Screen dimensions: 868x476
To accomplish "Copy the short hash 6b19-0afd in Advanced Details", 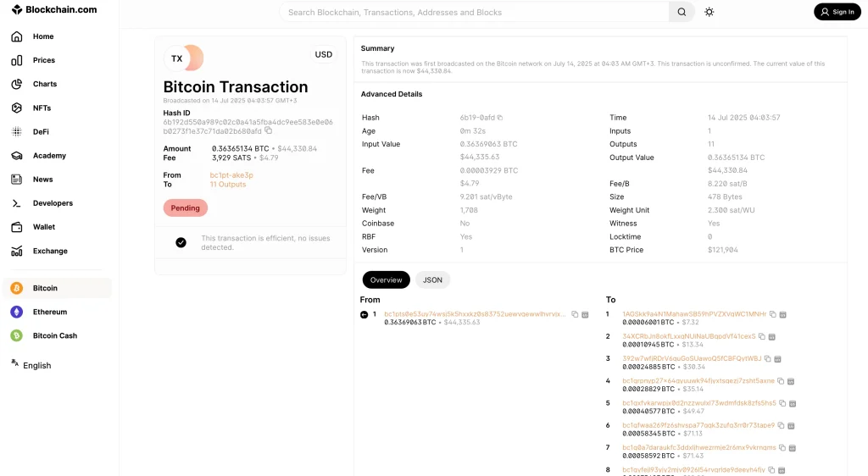I will [x=500, y=118].
